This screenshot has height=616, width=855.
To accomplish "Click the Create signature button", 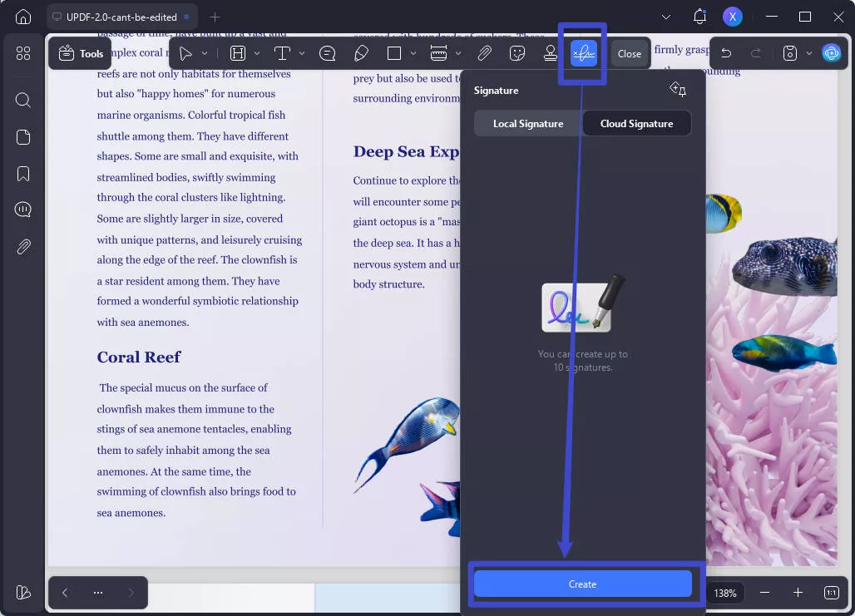I will pos(582,584).
